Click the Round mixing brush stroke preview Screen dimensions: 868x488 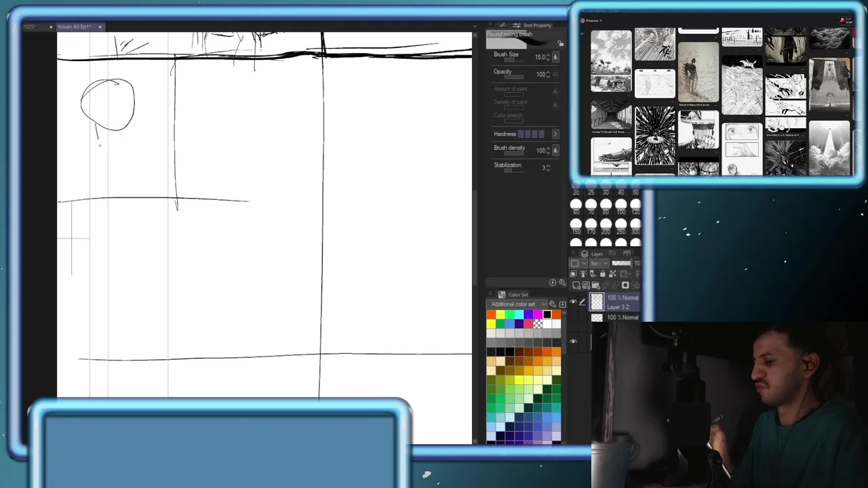pyautogui.click(x=526, y=39)
